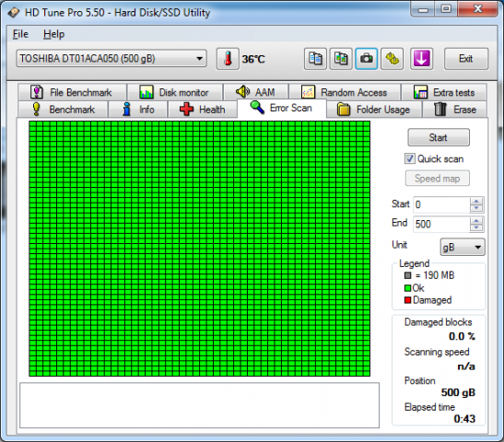Viewport: 504px width, 442px height.
Task: Click the copy screenshot to clipboard icon
Action: (341, 59)
